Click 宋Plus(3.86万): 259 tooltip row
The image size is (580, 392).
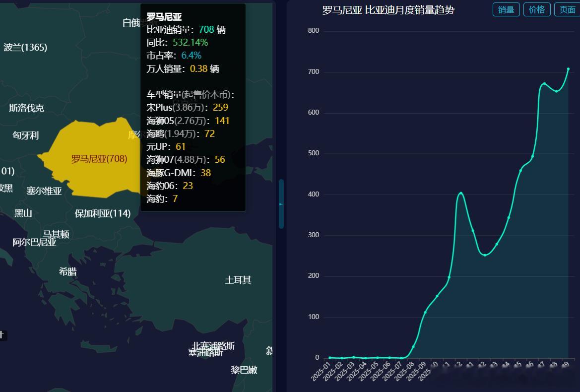[x=187, y=108]
